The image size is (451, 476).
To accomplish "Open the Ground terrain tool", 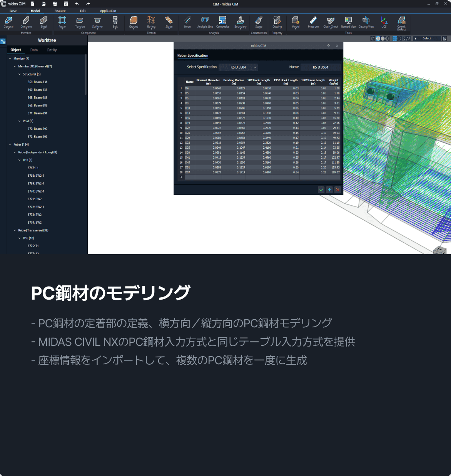I will pos(134,22).
